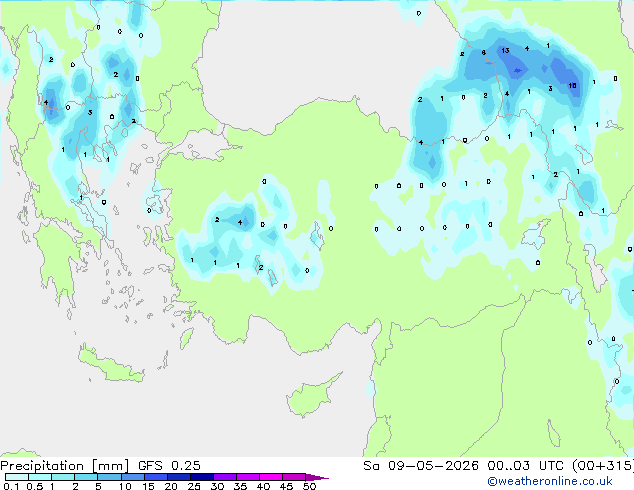The width and height of the screenshot is (634, 490).
Task: Click the 15–20 mm legend swatch
Action: click(156, 477)
